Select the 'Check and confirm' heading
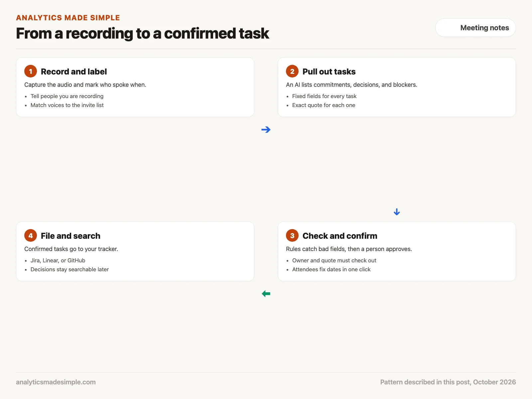 (340, 236)
